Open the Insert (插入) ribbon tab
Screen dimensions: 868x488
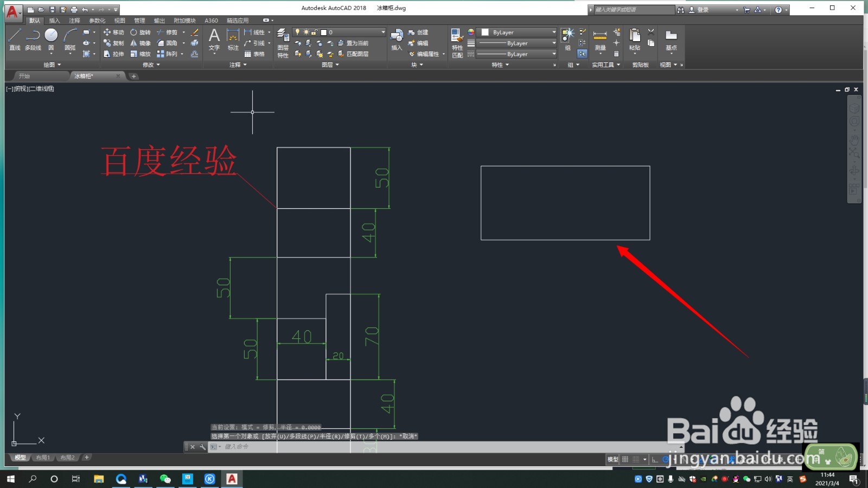pyautogui.click(x=54, y=21)
